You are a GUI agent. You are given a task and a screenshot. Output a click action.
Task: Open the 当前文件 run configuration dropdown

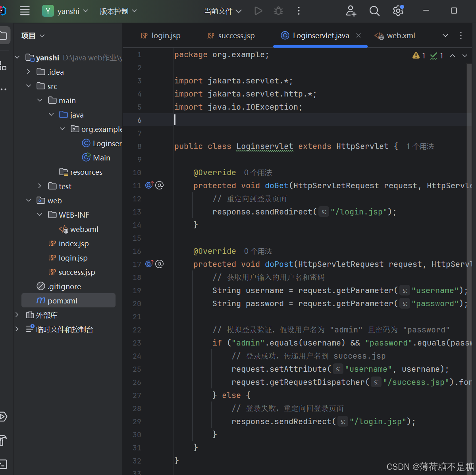tap(223, 11)
